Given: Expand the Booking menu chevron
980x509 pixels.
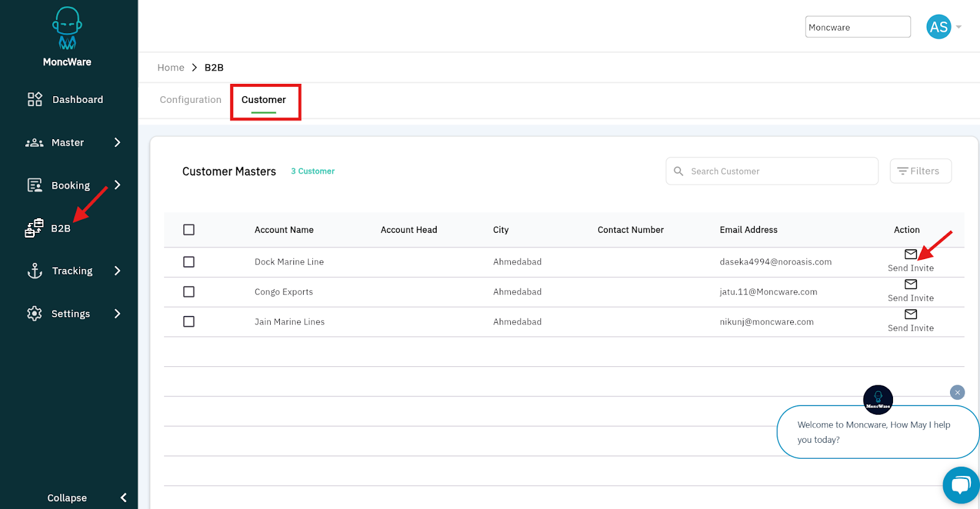Looking at the screenshot, I should tap(117, 185).
